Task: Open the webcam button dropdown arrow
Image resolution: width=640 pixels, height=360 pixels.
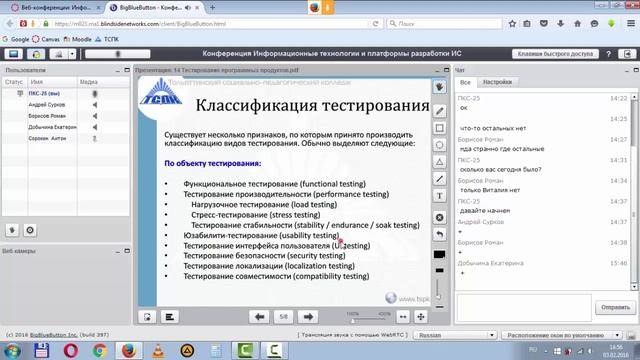Action: (x=72, y=54)
